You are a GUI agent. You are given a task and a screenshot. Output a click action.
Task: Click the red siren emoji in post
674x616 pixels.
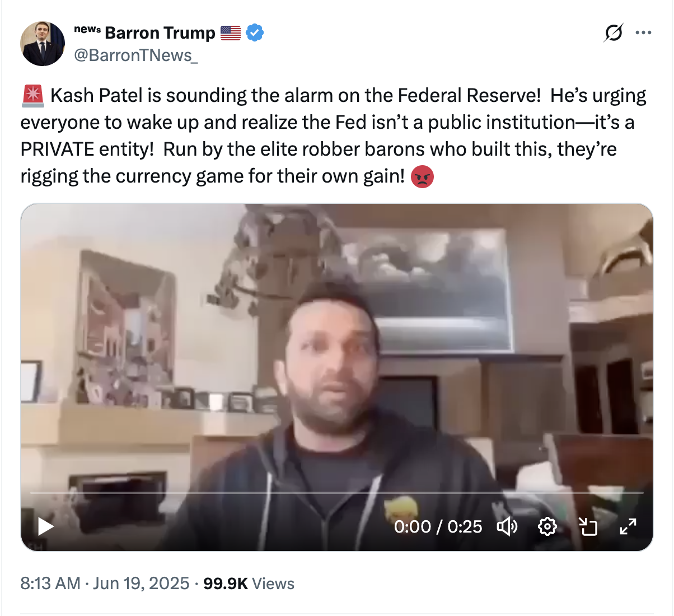[32, 96]
